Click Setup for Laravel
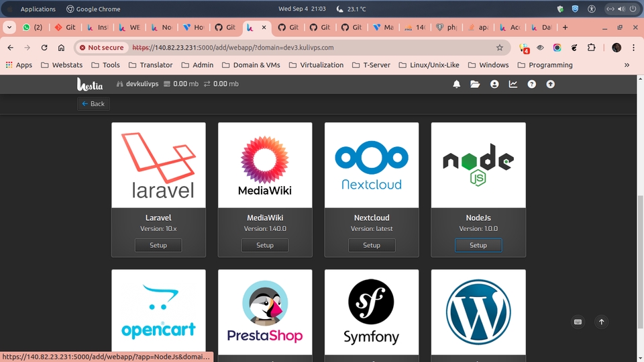Image resolution: width=644 pixels, height=362 pixels. (158, 245)
